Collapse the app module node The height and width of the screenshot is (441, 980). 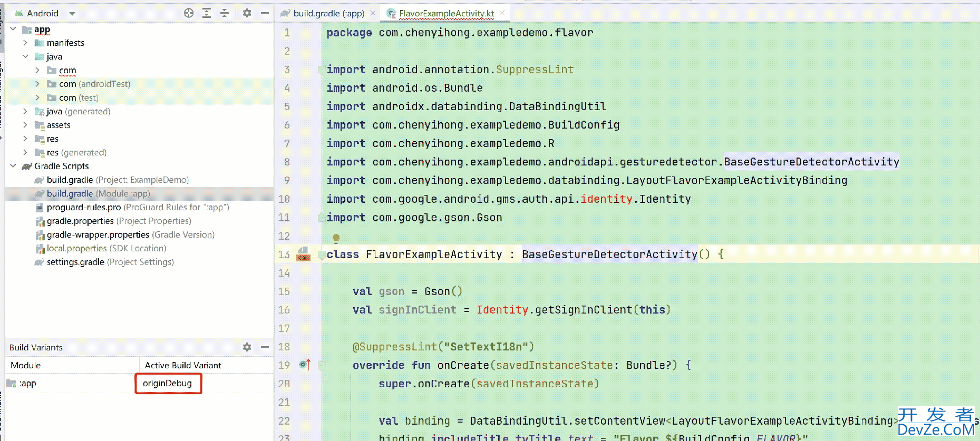coord(13,29)
